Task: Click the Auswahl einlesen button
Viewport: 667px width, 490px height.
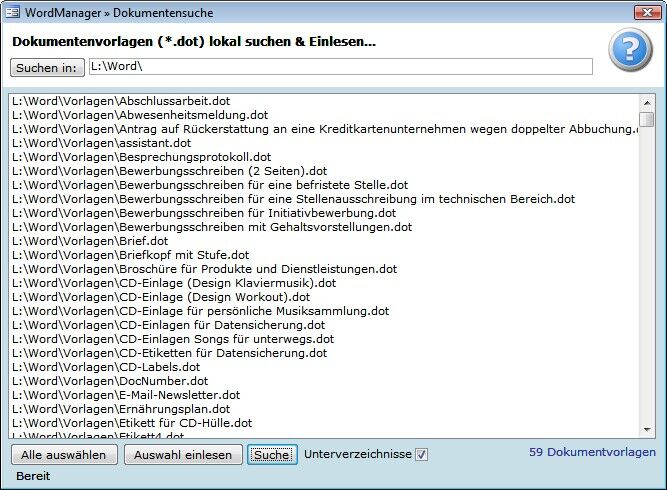Action: 182,455
